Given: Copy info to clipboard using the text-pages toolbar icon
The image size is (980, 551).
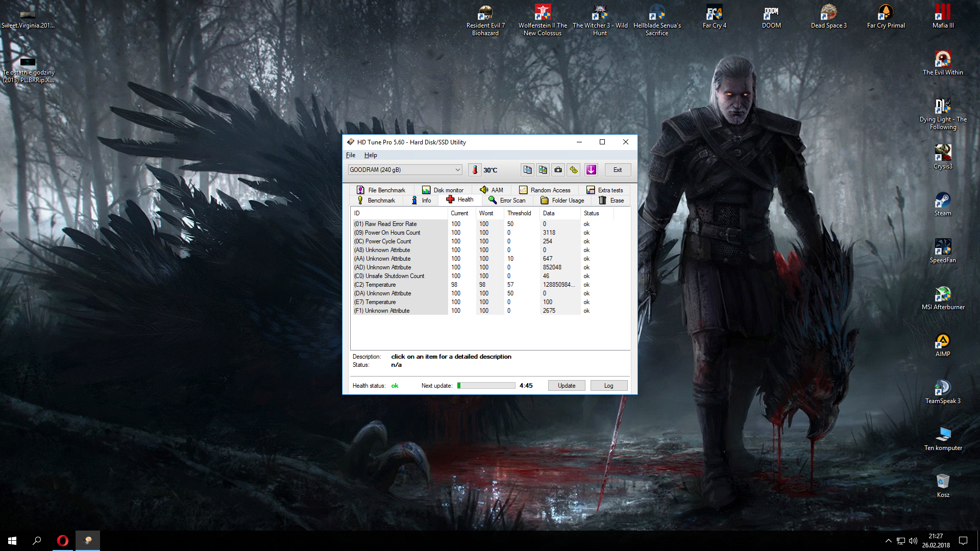Looking at the screenshot, I should pos(528,170).
